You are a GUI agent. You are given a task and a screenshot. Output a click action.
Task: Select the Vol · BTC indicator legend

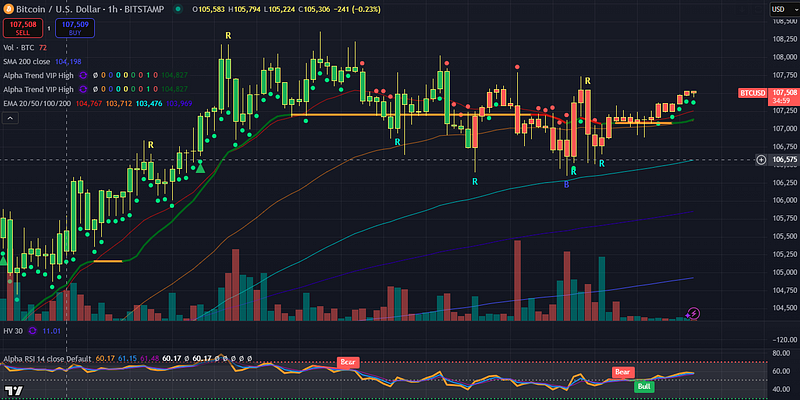[20, 47]
